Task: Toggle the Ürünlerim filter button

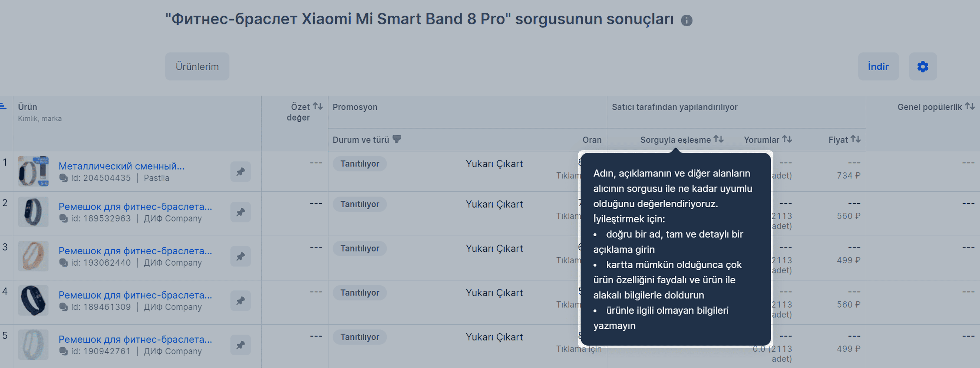Action: (x=197, y=67)
